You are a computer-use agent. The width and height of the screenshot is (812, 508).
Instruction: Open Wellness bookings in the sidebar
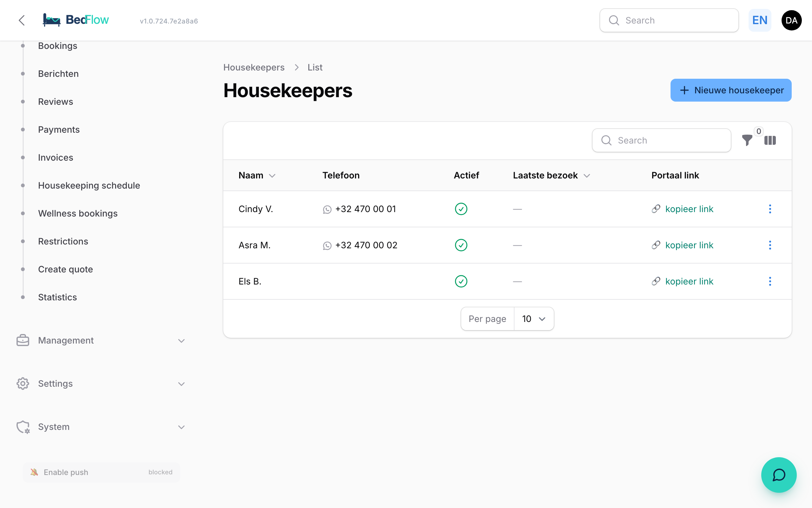(78, 213)
